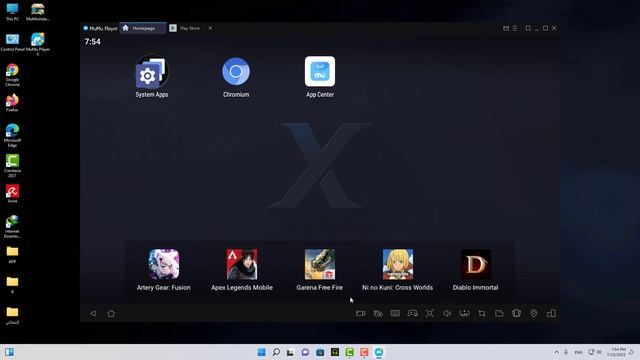This screenshot has width=640, height=360.
Task: Open virtual location pin tool
Action: [534, 313]
